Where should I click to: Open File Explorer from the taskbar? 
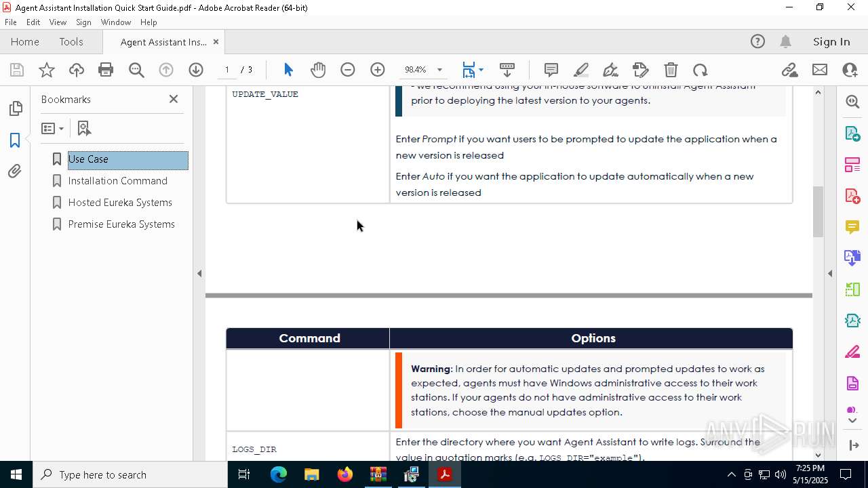click(x=312, y=474)
